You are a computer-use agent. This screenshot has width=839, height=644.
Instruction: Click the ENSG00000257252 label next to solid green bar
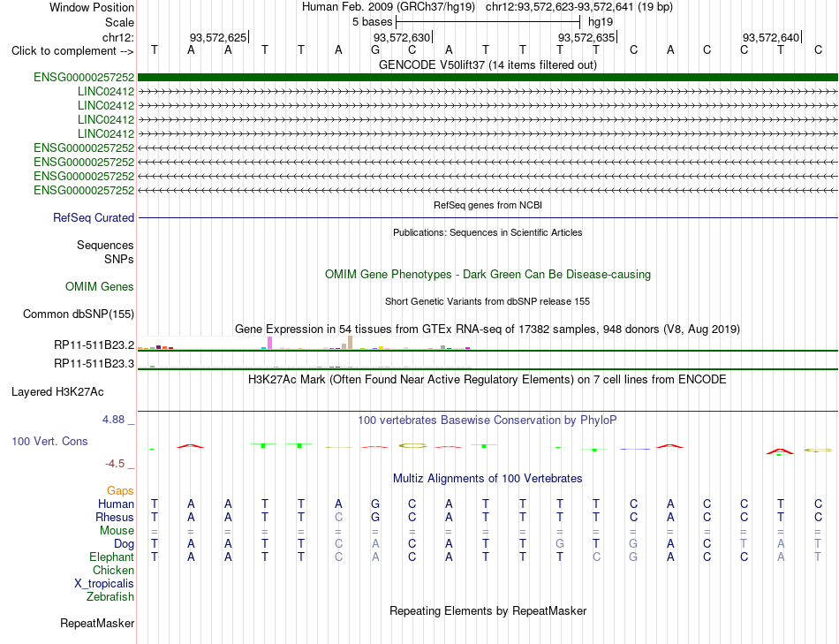point(84,78)
